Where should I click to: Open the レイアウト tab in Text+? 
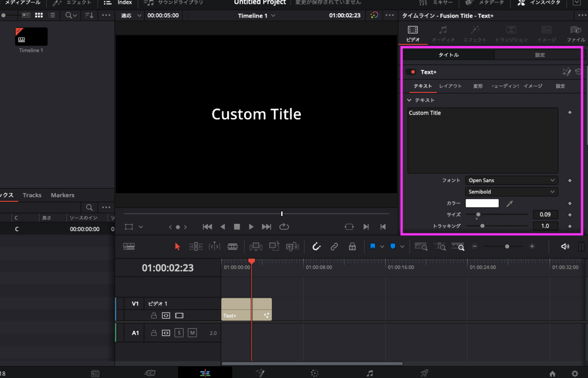pyautogui.click(x=450, y=86)
